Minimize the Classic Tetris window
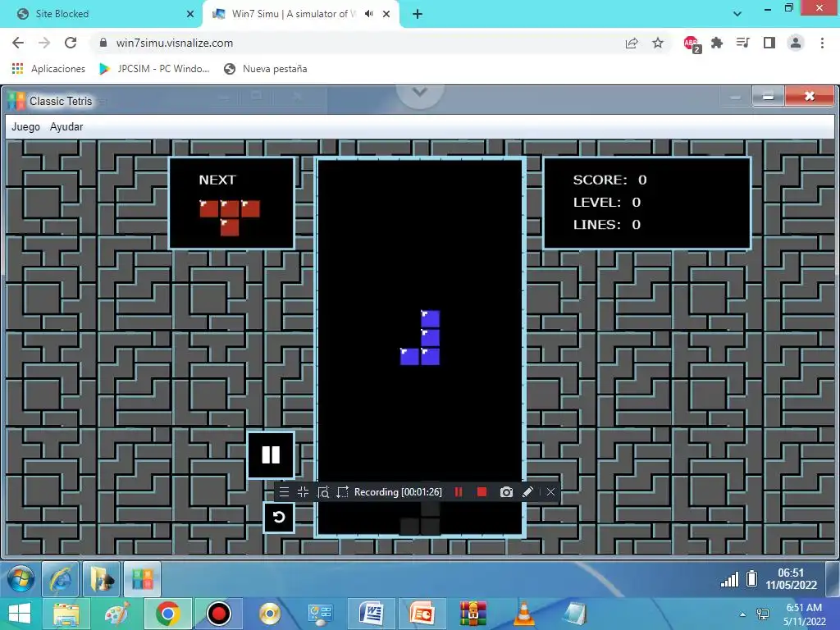Image resolution: width=840 pixels, height=630 pixels. pos(768,97)
